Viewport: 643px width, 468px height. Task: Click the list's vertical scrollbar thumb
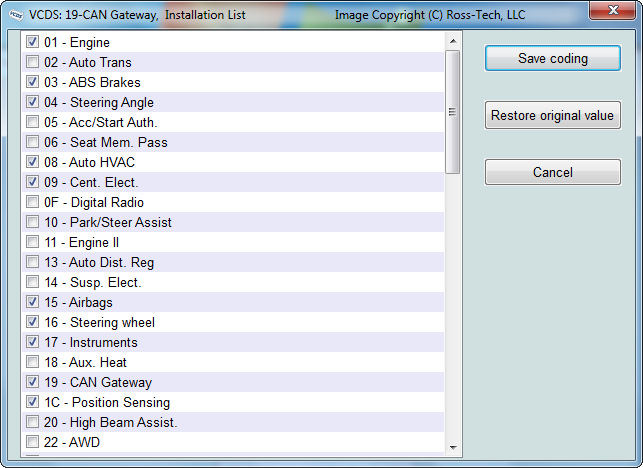pos(453,112)
